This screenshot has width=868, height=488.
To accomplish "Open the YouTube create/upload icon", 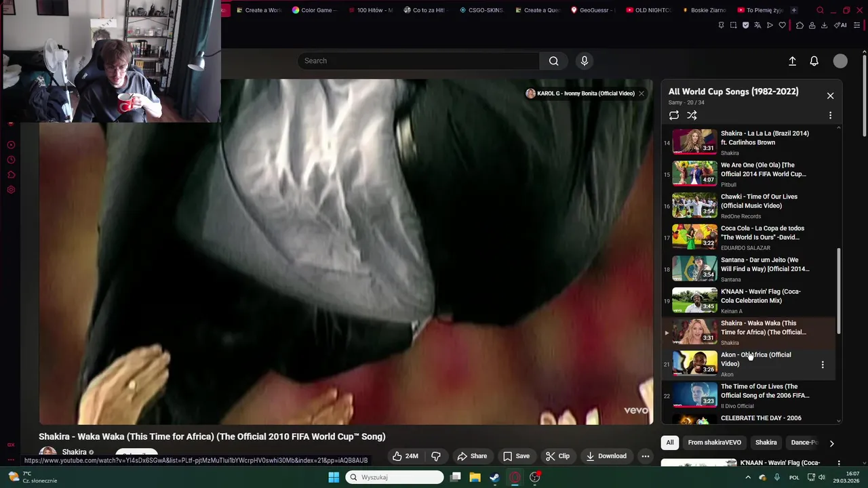I will point(792,61).
